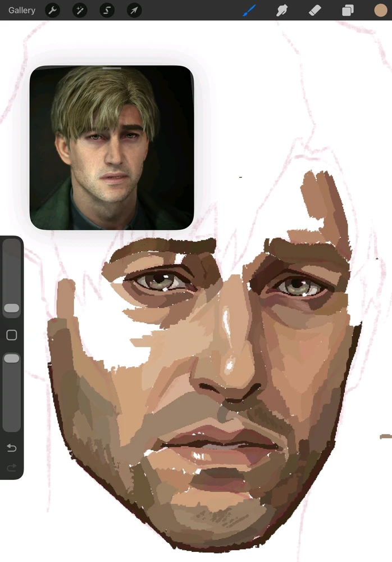Undo the last stroke
The height and width of the screenshot is (562, 392).
point(12,448)
